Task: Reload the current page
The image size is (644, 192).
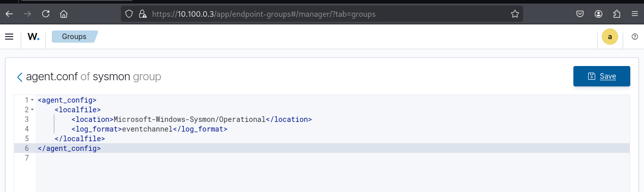Action: (46, 14)
